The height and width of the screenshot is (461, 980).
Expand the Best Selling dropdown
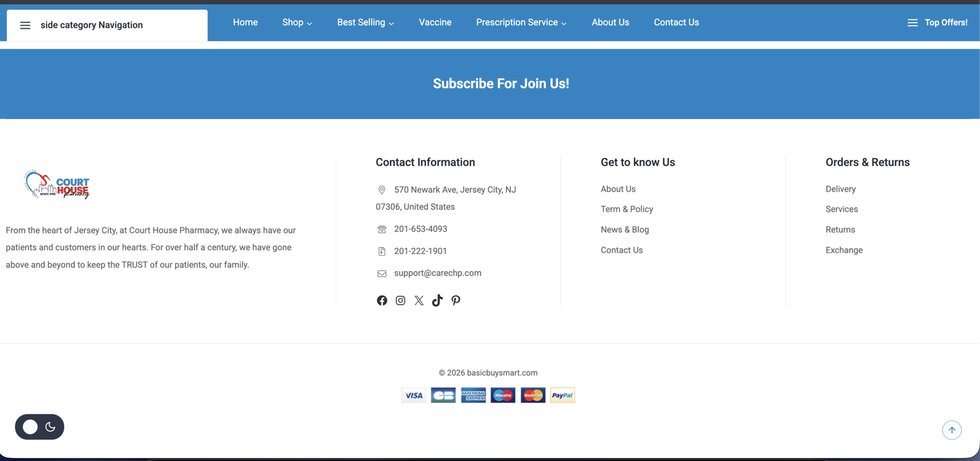tap(365, 23)
